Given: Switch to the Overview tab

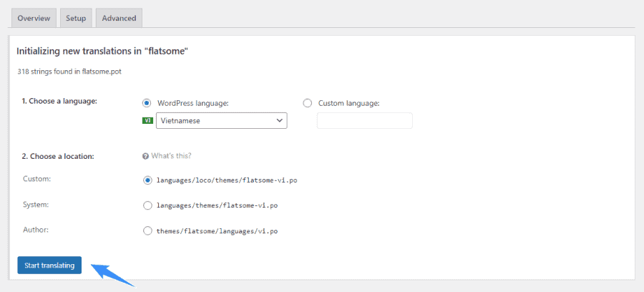Looking at the screenshot, I should point(32,19).
